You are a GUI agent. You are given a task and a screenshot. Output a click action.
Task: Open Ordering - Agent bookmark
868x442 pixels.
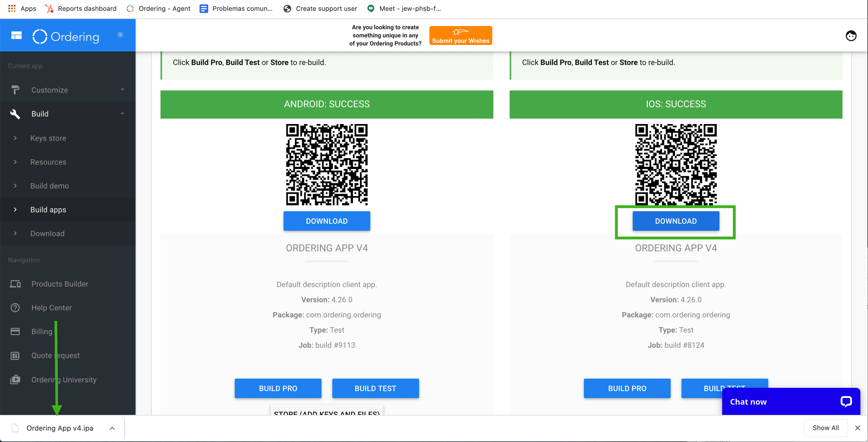pyautogui.click(x=158, y=8)
